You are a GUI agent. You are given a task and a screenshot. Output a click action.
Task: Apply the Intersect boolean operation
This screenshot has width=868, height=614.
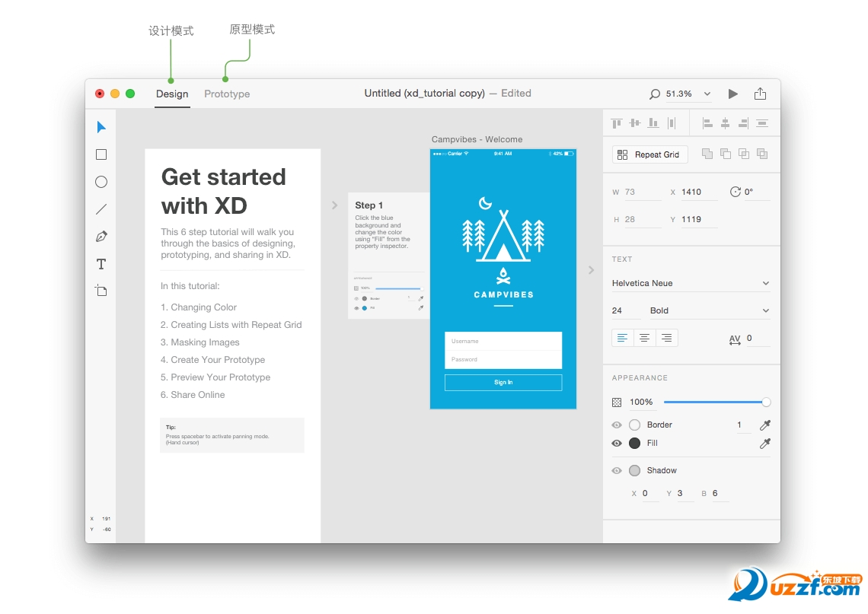(743, 154)
